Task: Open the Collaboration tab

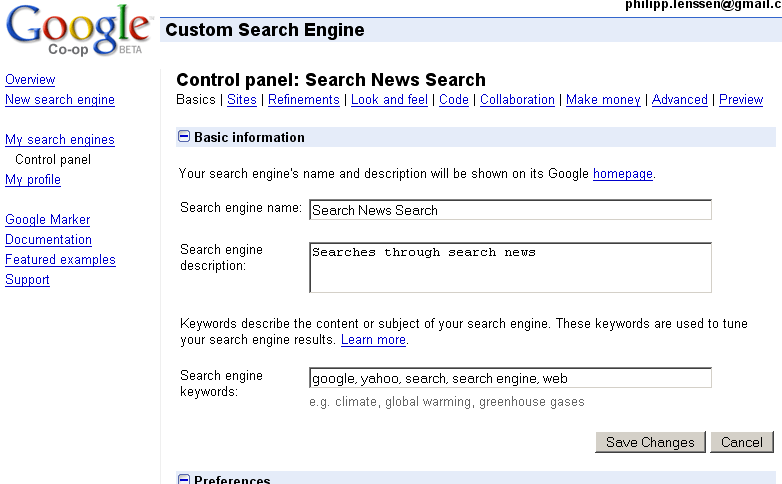Action: point(517,100)
